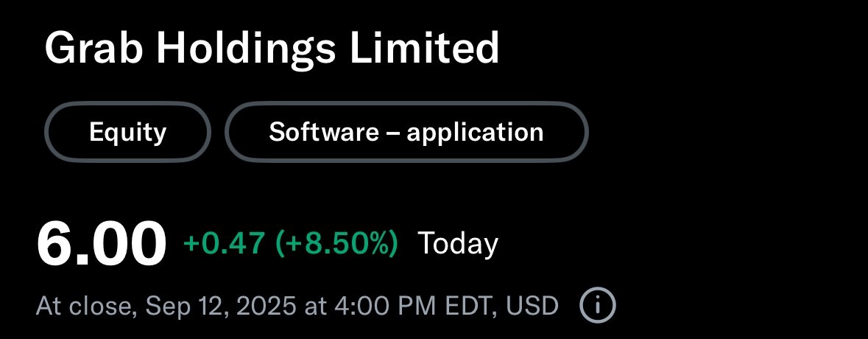Open the Software – application category pill
The image size is (868, 339).
tap(406, 132)
